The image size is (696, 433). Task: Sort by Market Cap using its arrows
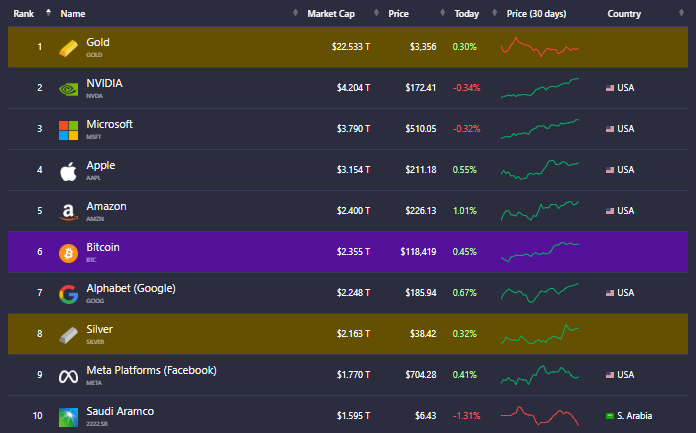pyautogui.click(x=376, y=12)
